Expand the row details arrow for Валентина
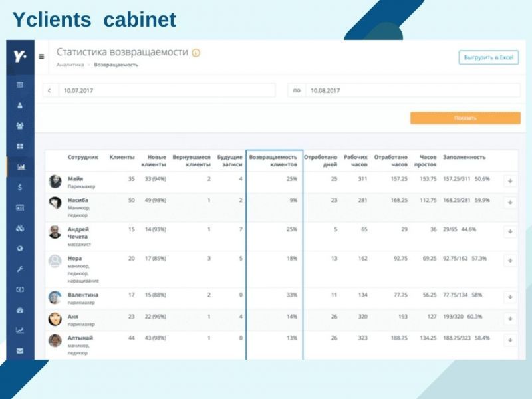 click(x=510, y=297)
